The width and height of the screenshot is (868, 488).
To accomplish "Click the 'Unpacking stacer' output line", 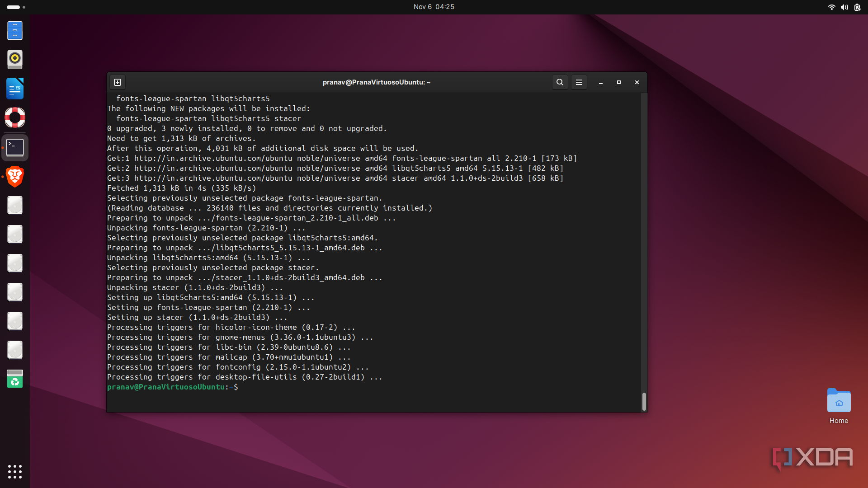I will click(x=195, y=287).
